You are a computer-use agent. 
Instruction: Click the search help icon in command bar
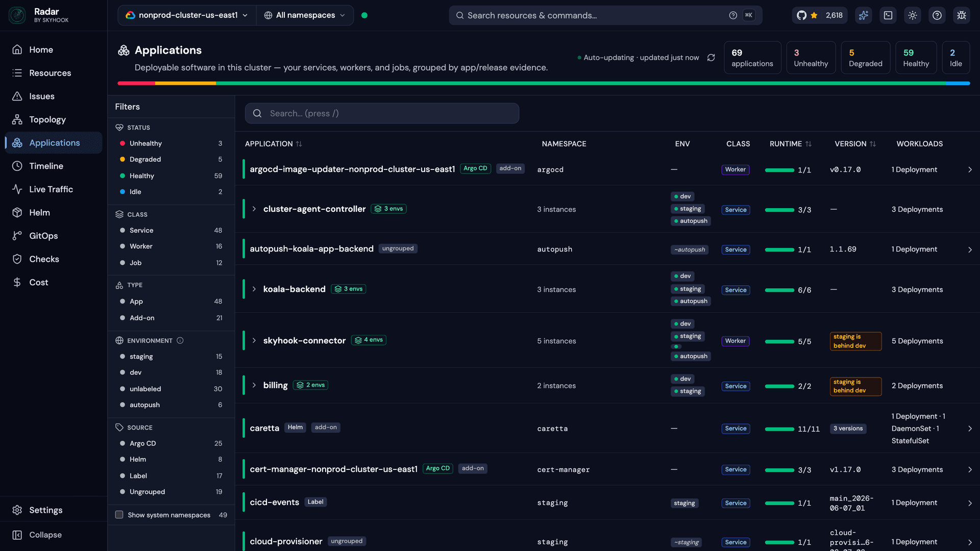click(x=733, y=15)
